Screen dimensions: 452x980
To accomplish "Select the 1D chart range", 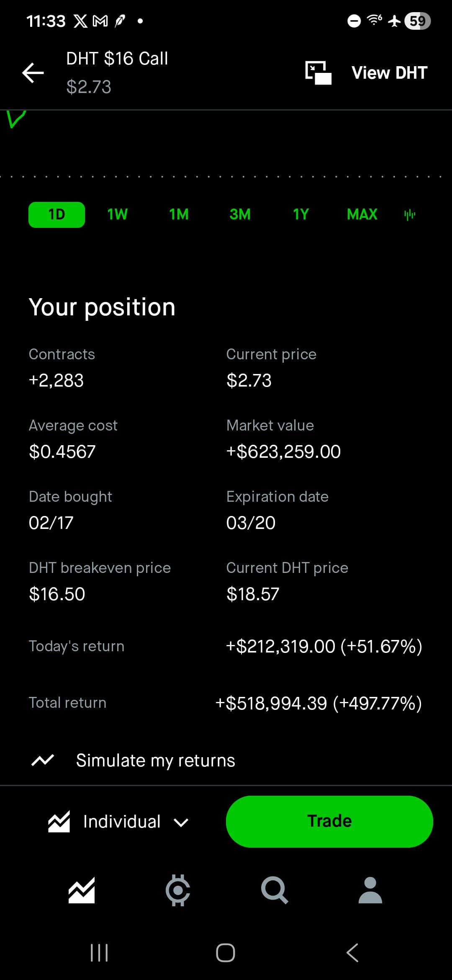I will [56, 215].
